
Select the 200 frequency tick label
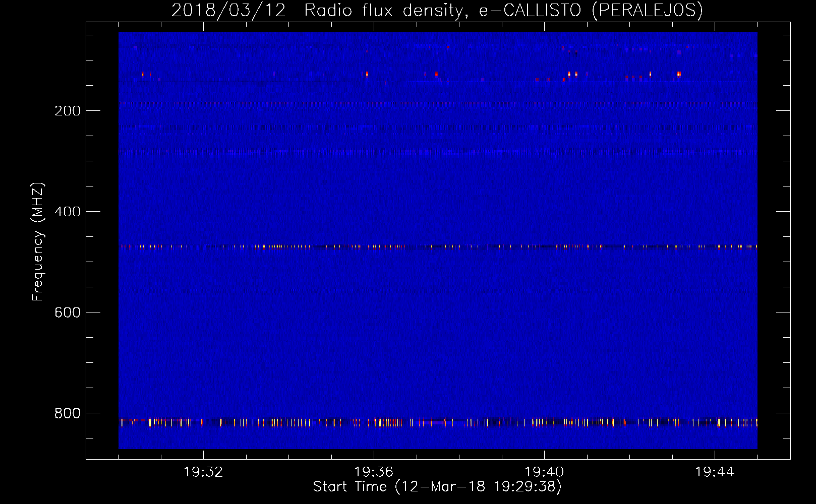coord(68,111)
